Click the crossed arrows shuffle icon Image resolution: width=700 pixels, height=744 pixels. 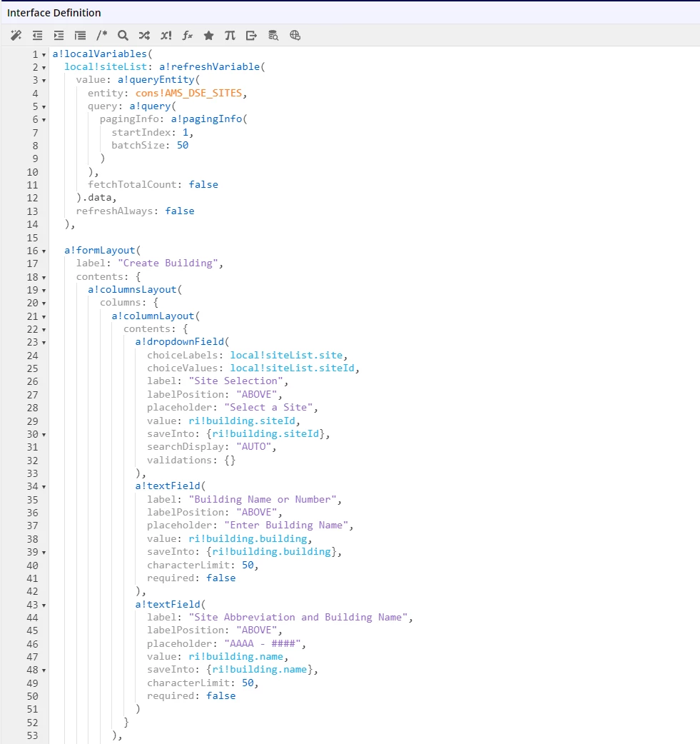click(144, 36)
